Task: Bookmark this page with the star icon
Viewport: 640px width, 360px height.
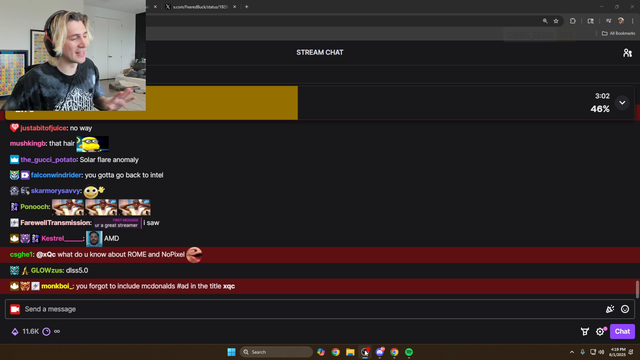Action: 556,21
